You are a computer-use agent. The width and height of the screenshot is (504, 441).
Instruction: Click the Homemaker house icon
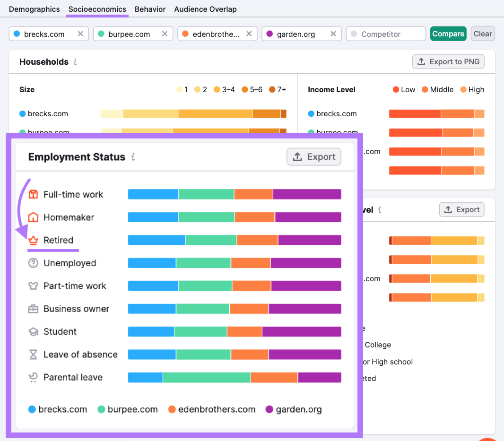pos(33,217)
